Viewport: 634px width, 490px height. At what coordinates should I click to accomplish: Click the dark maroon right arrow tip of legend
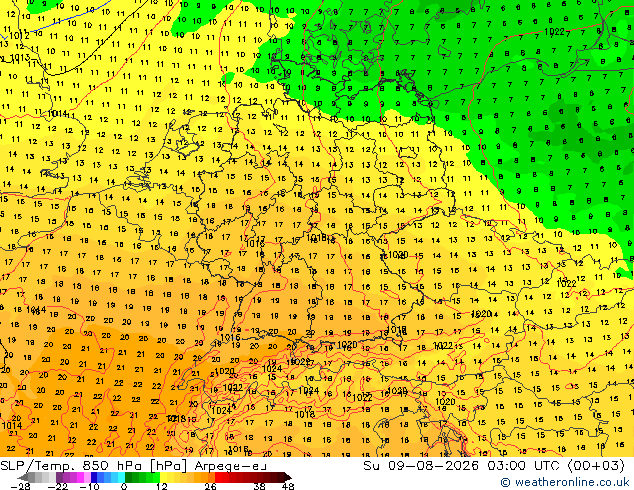coord(287,477)
